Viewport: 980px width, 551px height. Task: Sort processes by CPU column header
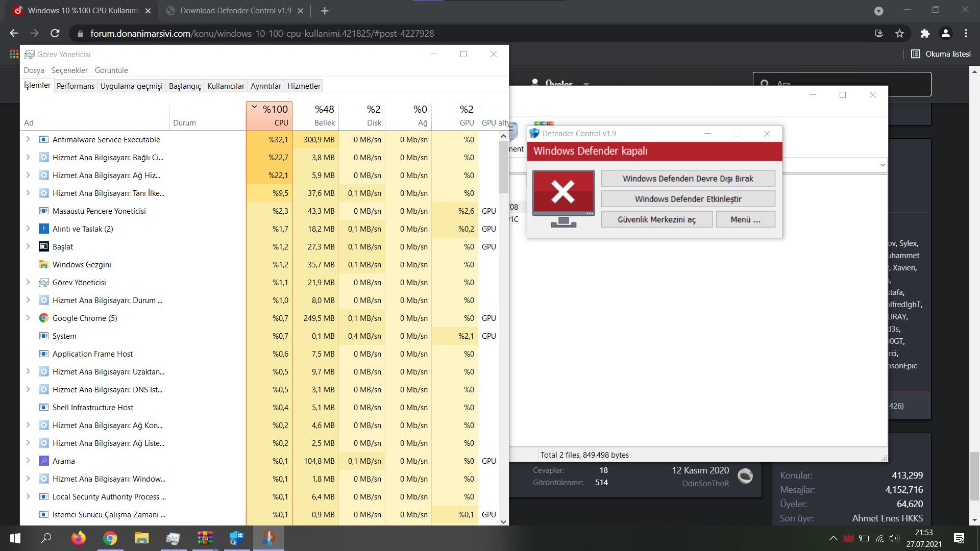point(269,115)
